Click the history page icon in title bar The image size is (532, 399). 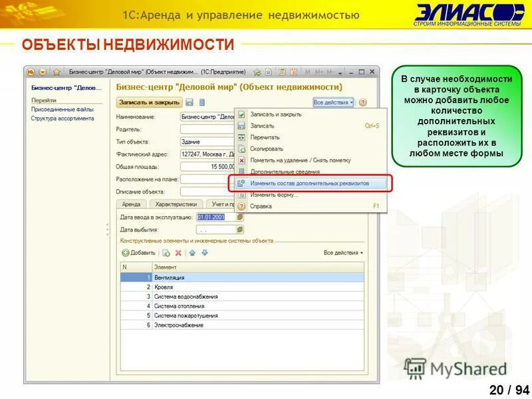click(269, 72)
